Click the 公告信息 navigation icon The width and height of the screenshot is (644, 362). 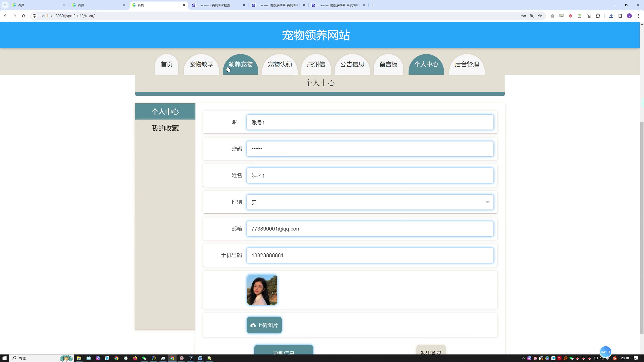352,65
